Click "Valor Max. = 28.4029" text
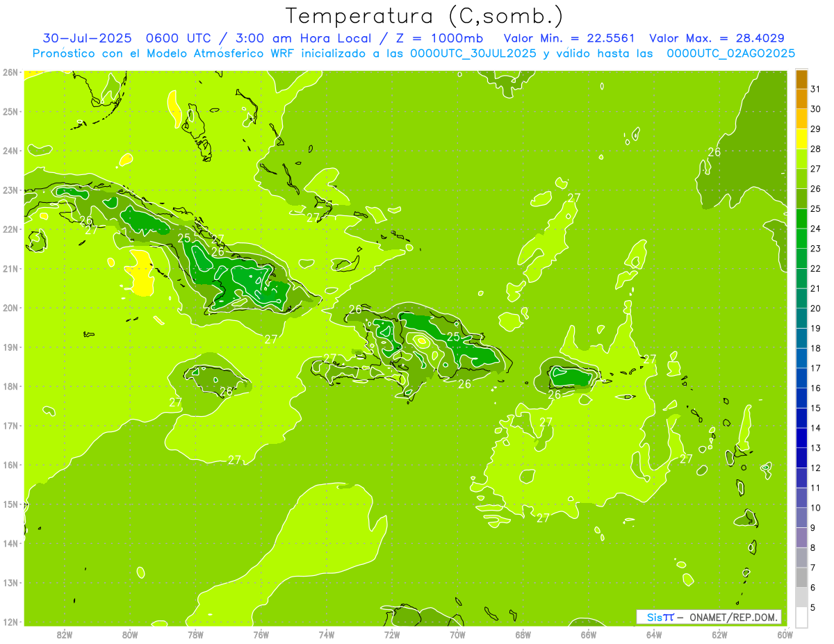The width and height of the screenshot is (834, 644). click(717, 38)
